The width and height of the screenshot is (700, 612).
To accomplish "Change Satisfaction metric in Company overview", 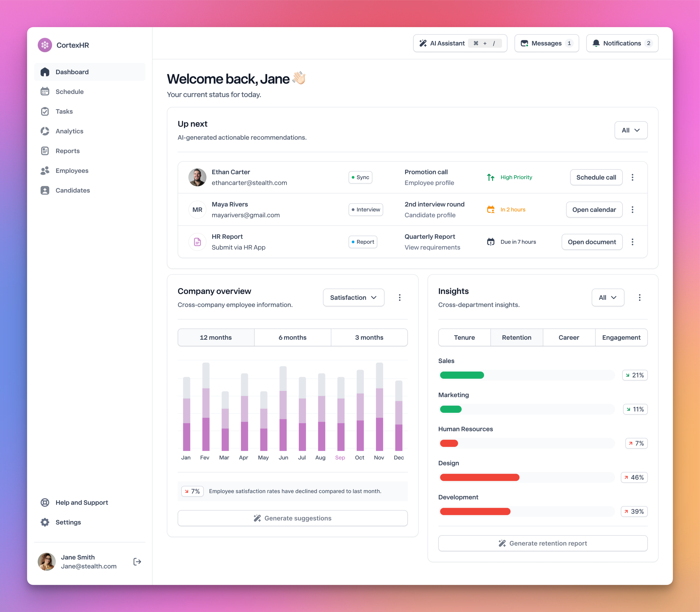I will tap(353, 297).
